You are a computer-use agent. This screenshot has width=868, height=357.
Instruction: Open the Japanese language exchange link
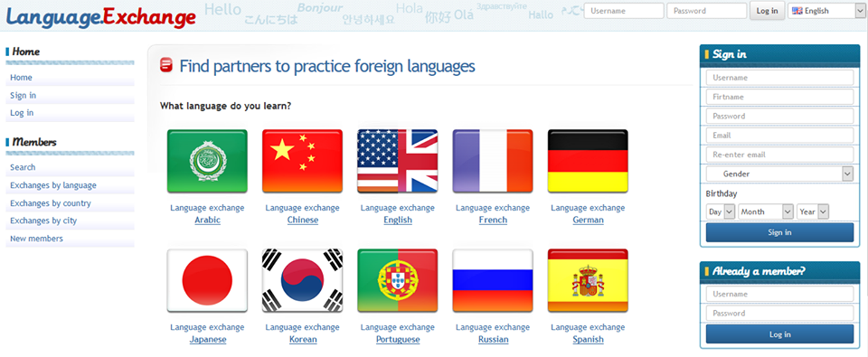pos(208,339)
